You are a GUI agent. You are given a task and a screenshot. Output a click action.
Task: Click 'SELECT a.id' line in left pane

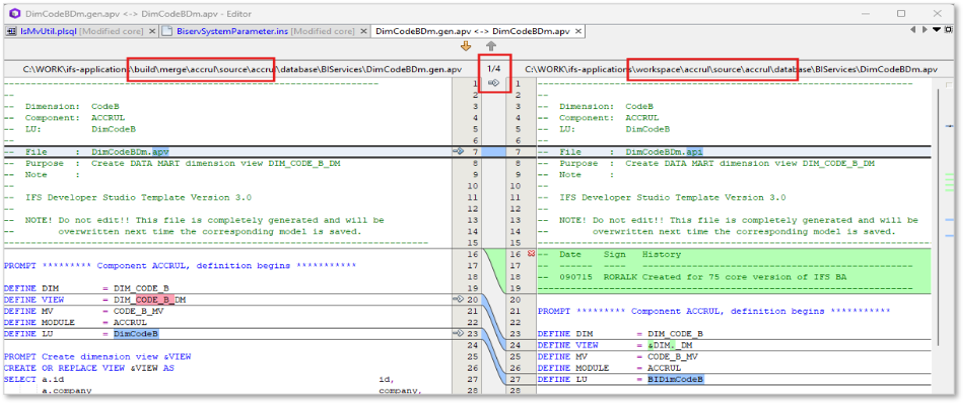pyautogui.click(x=198, y=380)
